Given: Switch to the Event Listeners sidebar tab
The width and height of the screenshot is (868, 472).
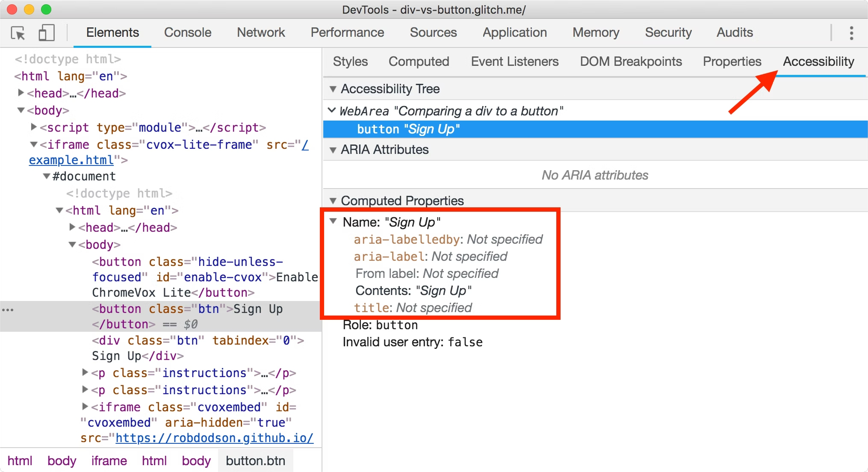Looking at the screenshot, I should (515, 62).
